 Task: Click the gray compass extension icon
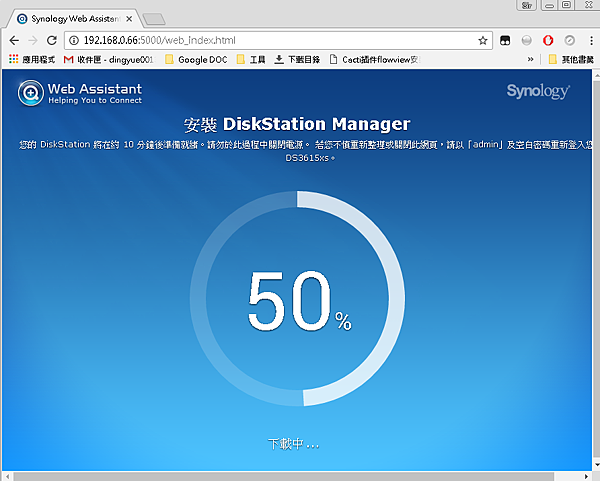click(x=569, y=40)
